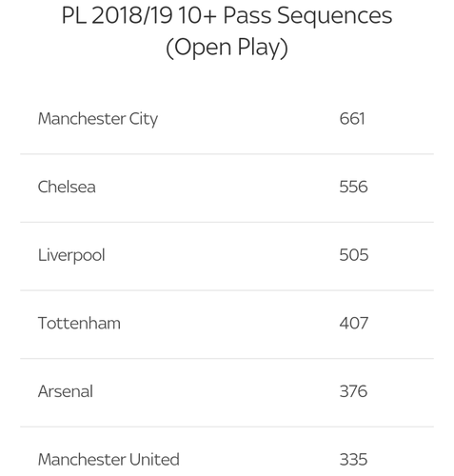
Task: Click the Tottenham team name
Action: pos(79,323)
